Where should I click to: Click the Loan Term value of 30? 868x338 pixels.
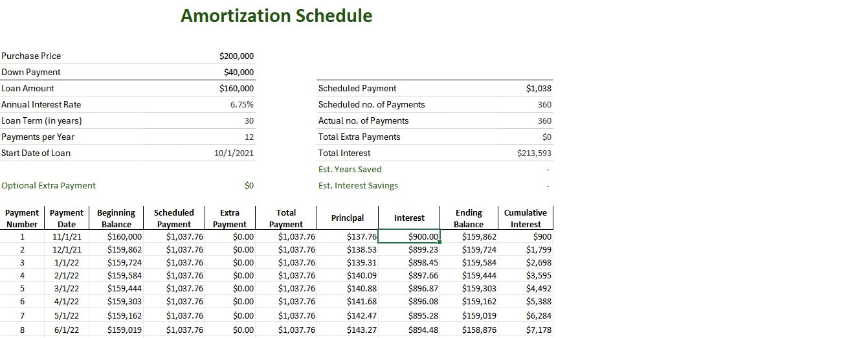coord(249,120)
